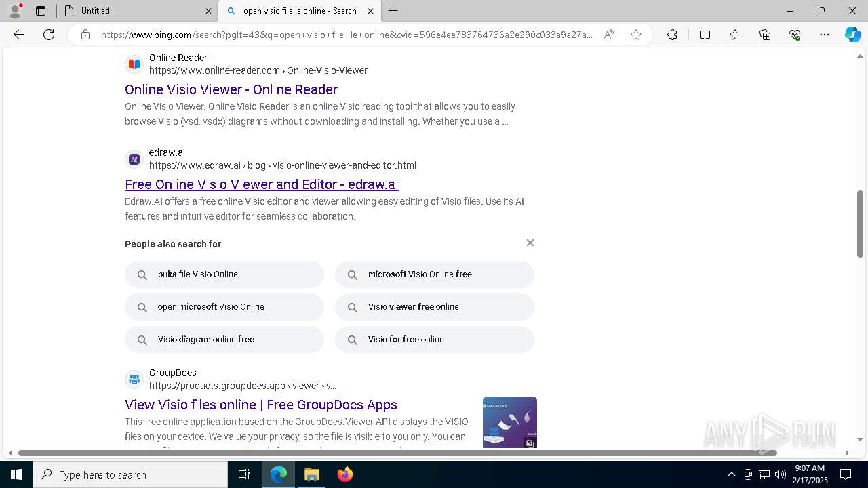Image resolution: width=868 pixels, height=488 pixels.
Task: Search 'Visio viewer free online' suggestion
Action: click(x=435, y=307)
